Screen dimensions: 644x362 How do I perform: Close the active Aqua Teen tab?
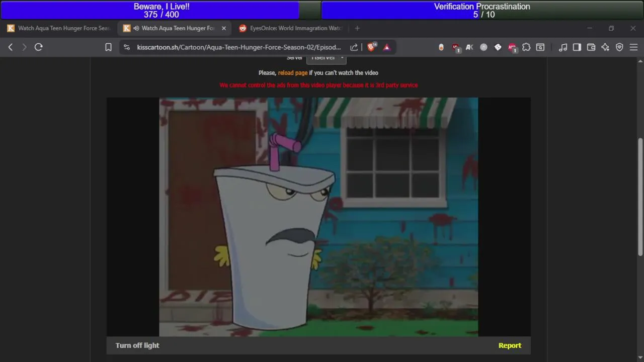224,28
